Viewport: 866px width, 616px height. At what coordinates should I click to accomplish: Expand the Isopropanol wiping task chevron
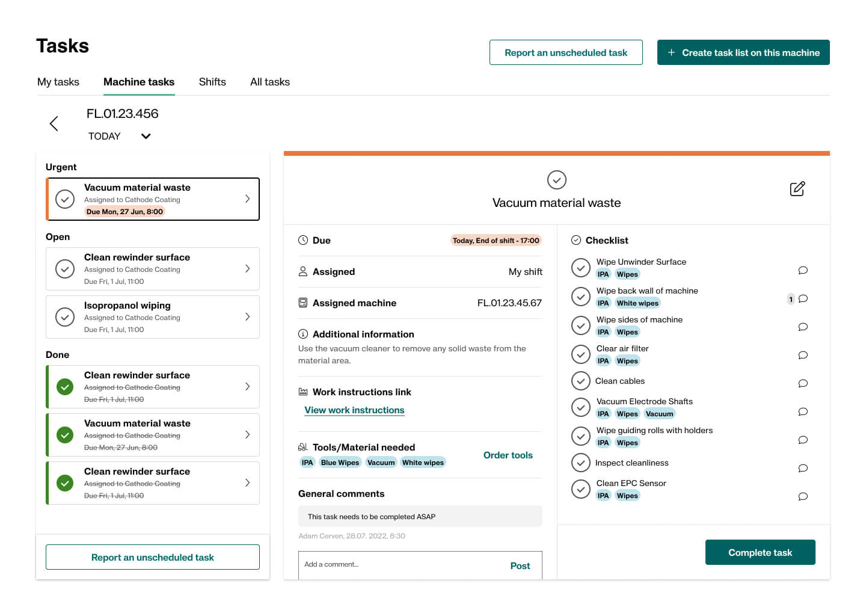pyautogui.click(x=247, y=317)
